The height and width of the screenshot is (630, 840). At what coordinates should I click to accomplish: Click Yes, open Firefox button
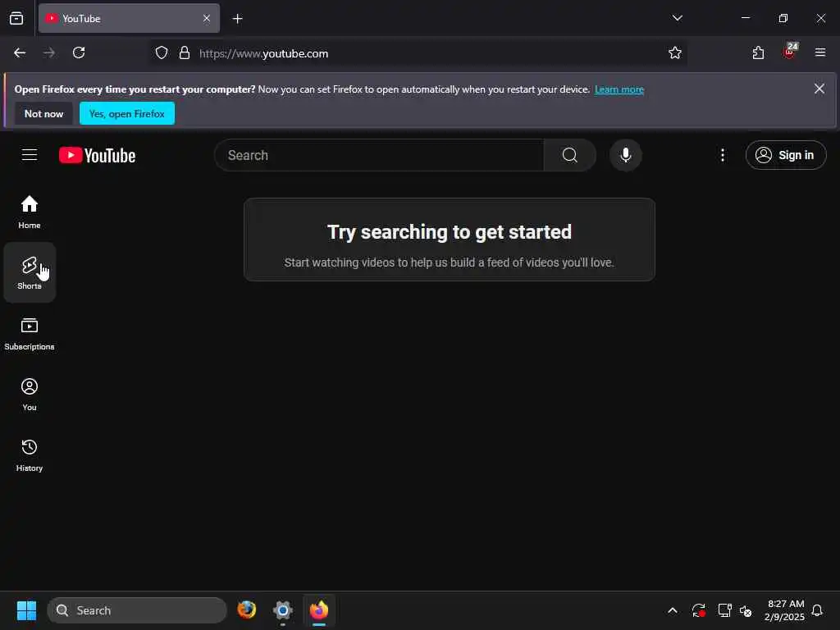point(127,113)
